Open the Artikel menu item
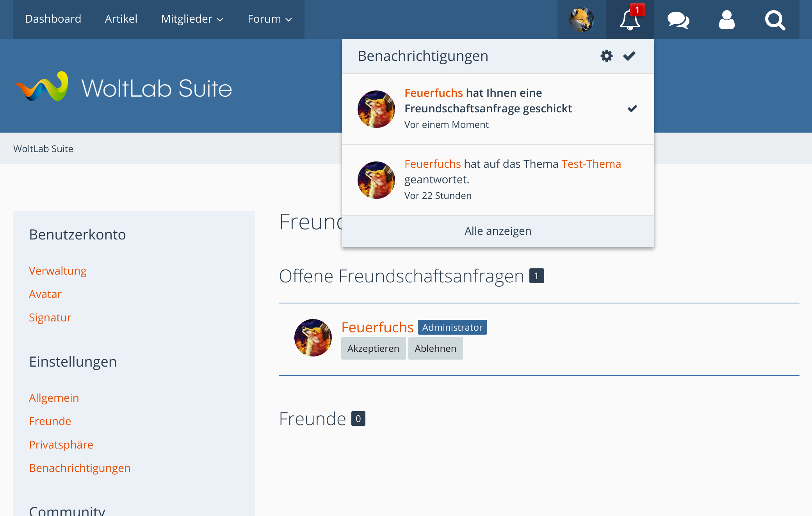Viewport: 812px width, 516px height. pyautogui.click(x=121, y=19)
